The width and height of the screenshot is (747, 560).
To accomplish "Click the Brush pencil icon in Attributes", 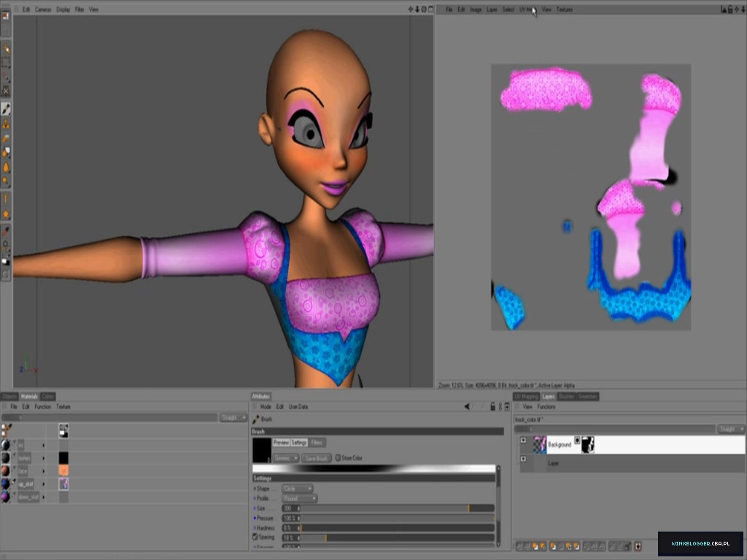I will (x=256, y=419).
